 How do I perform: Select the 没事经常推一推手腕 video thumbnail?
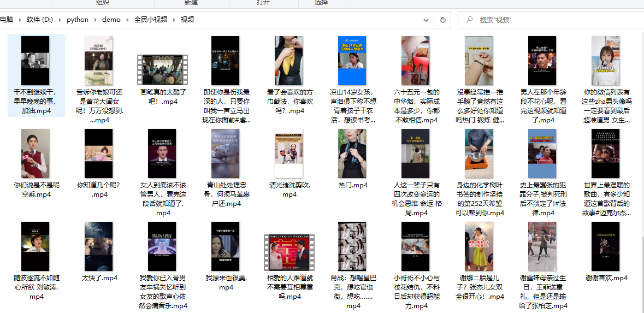coord(479,61)
